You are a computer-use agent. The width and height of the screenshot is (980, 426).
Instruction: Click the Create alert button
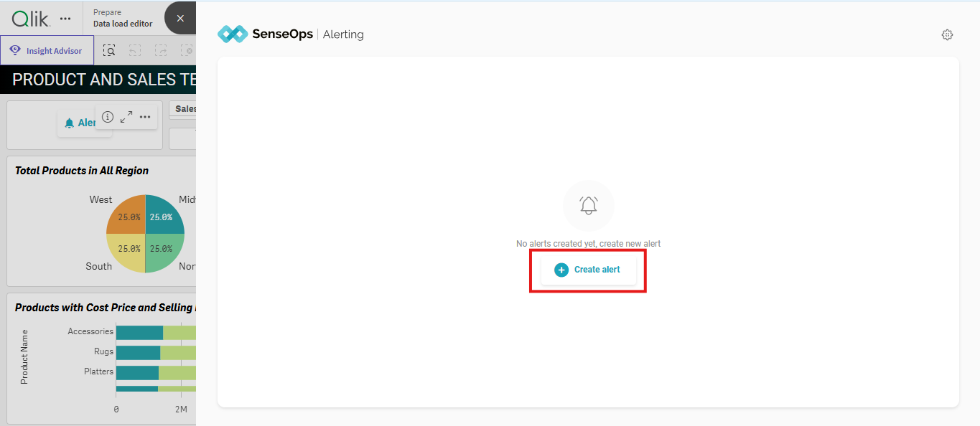coord(588,270)
